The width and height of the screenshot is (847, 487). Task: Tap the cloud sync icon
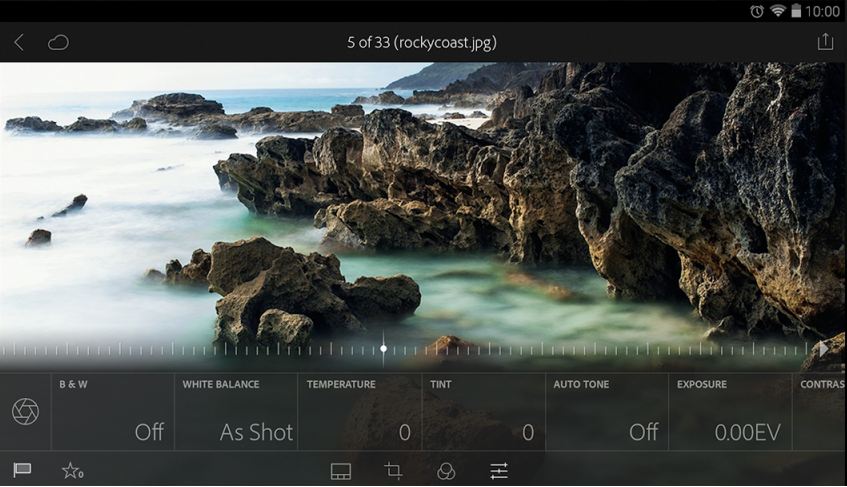tap(58, 42)
